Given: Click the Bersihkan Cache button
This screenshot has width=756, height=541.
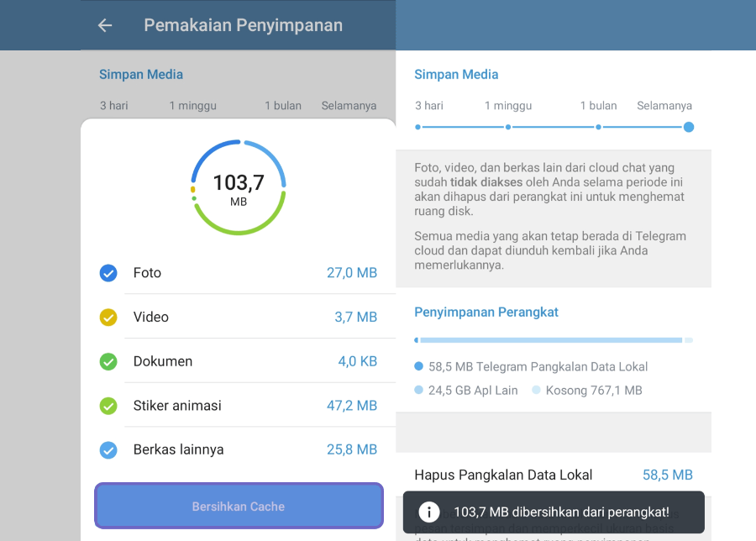Looking at the screenshot, I should click(x=239, y=506).
